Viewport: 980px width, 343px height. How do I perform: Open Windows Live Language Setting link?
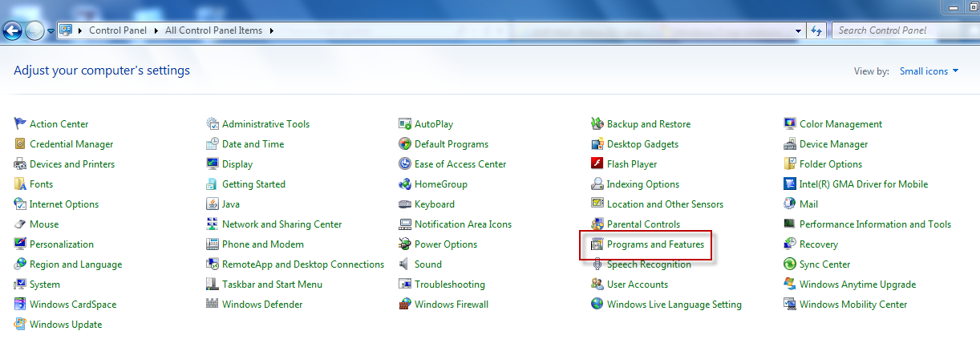674,304
